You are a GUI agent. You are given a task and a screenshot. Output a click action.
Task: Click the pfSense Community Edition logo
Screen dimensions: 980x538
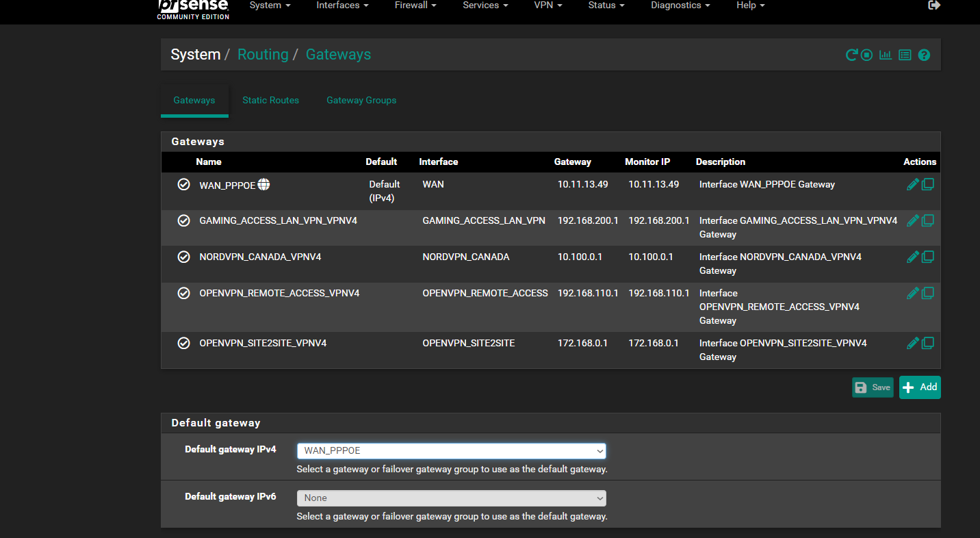[193, 10]
